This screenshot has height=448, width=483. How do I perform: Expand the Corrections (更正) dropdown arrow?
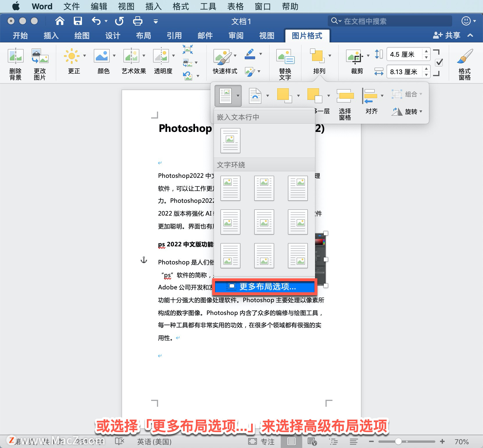(85, 55)
